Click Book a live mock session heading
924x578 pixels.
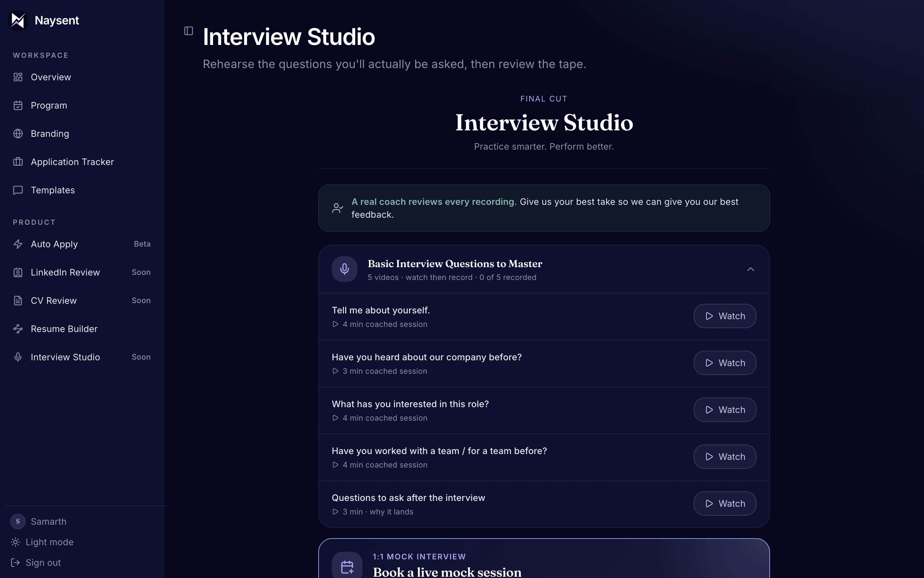[447, 572]
